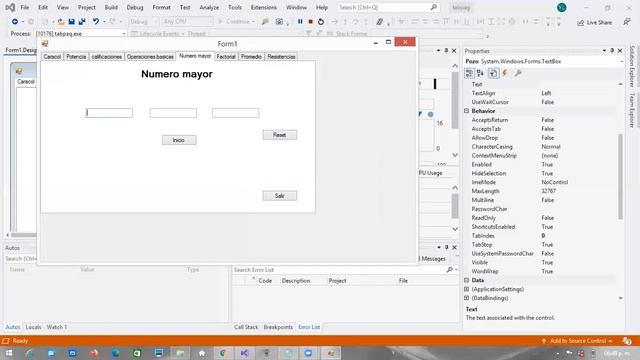
Task: Show Events lightning bolt in Properties
Action: pos(505,73)
